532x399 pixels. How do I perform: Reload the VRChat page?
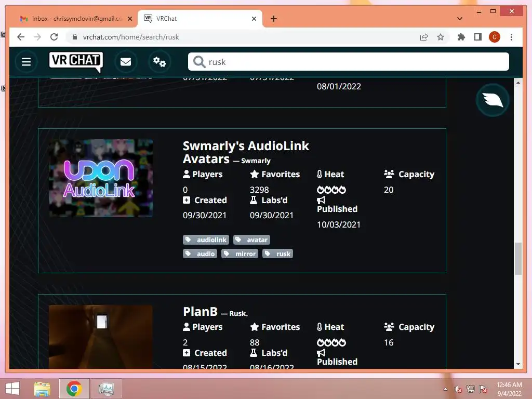click(x=54, y=37)
